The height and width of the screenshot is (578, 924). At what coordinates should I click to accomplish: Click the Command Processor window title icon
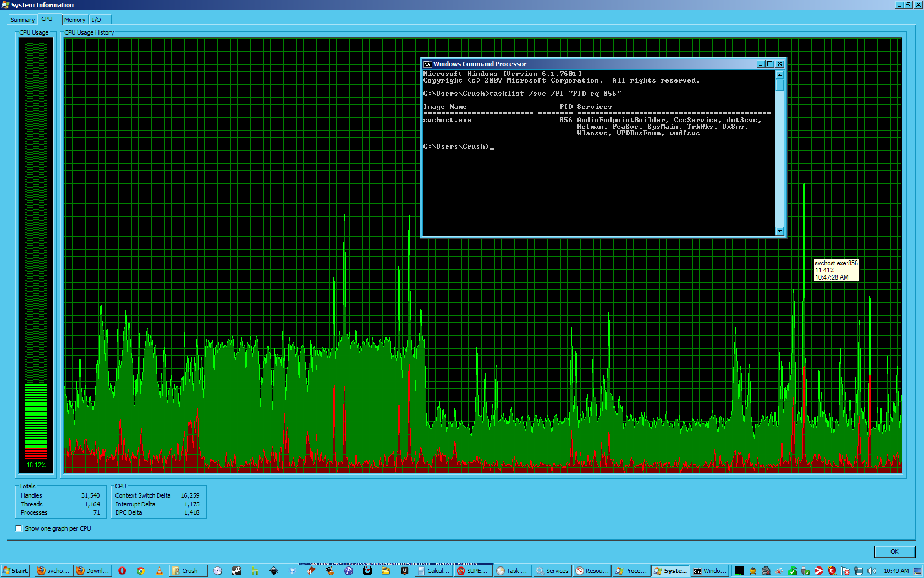(427, 64)
